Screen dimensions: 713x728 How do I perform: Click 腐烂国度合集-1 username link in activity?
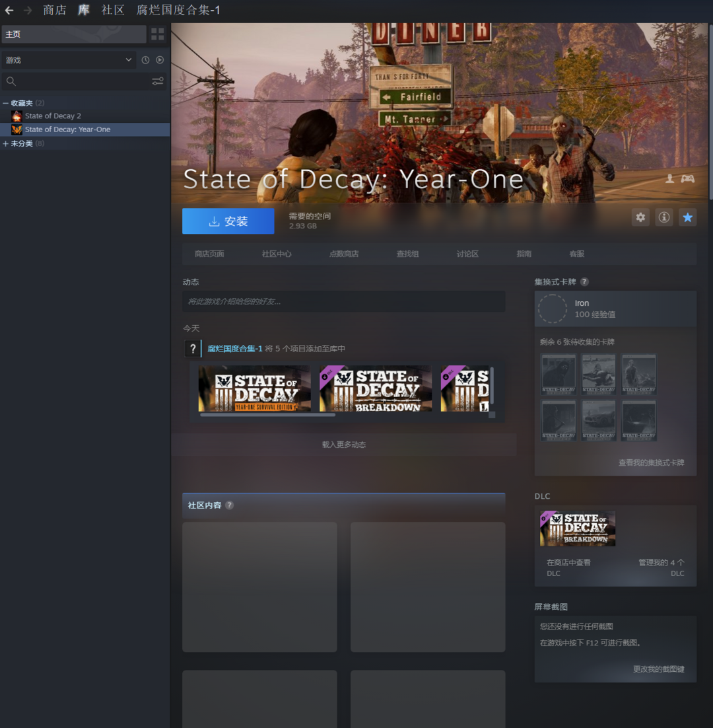click(x=235, y=349)
